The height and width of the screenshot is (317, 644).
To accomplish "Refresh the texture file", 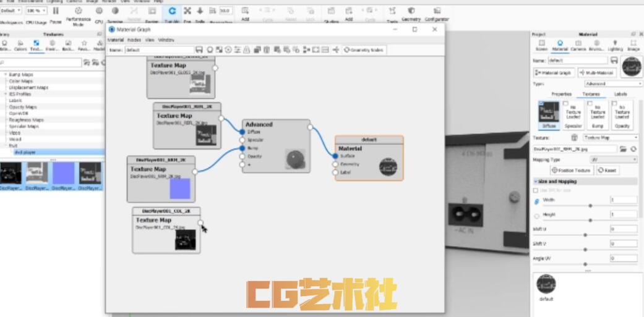I will [633, 148].
